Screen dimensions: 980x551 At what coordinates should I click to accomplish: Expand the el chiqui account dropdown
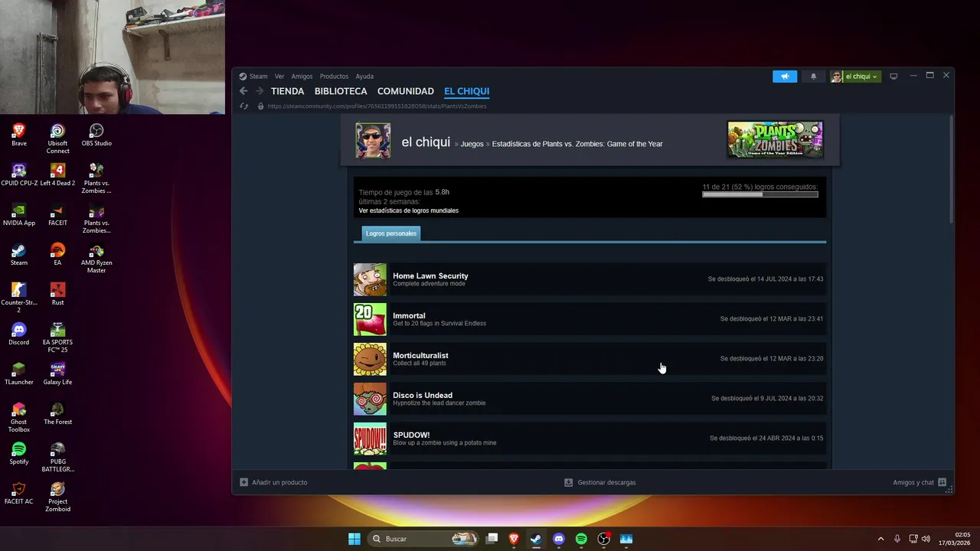855,77
